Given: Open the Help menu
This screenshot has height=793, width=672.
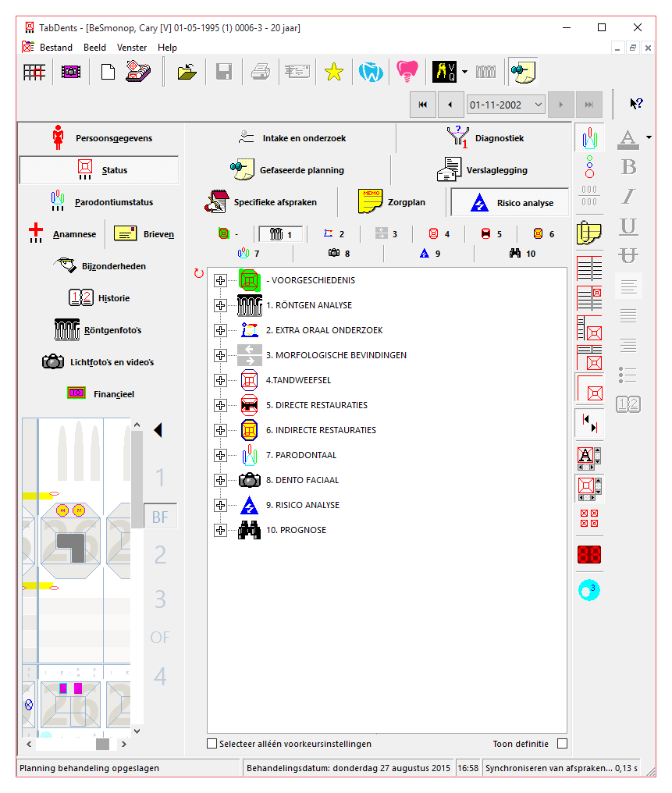Looking at the screenshot, I should pos(167,48).
